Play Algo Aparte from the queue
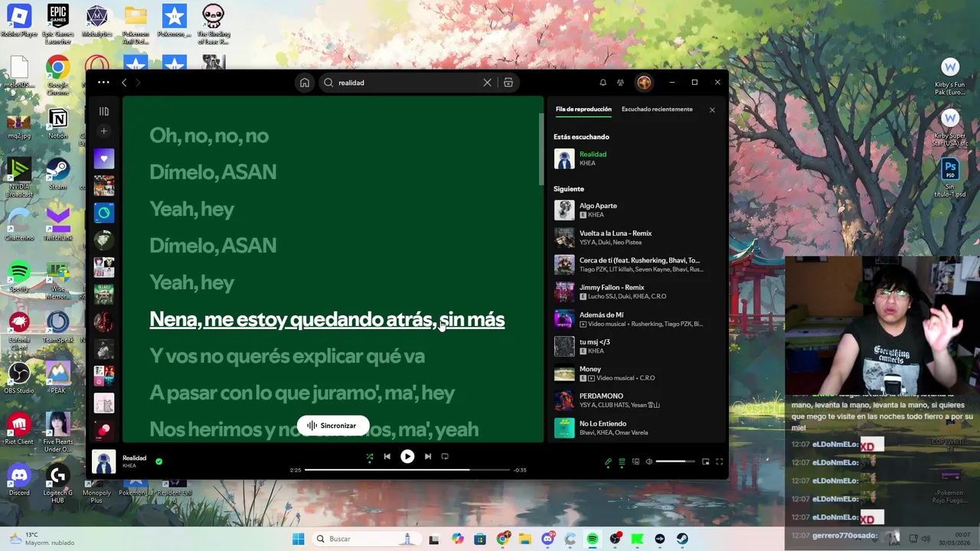The image size is (980, 551). coord(634,210)
